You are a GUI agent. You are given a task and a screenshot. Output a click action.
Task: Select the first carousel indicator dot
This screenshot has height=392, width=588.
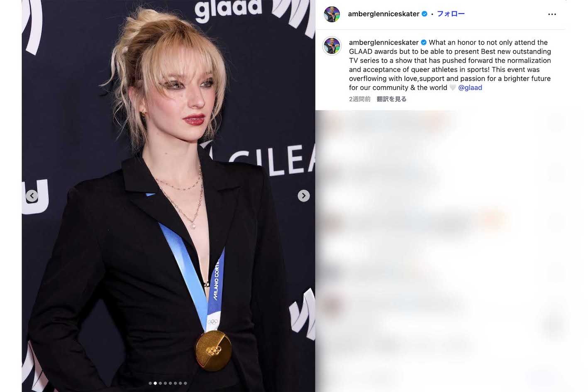pos(150,383)
